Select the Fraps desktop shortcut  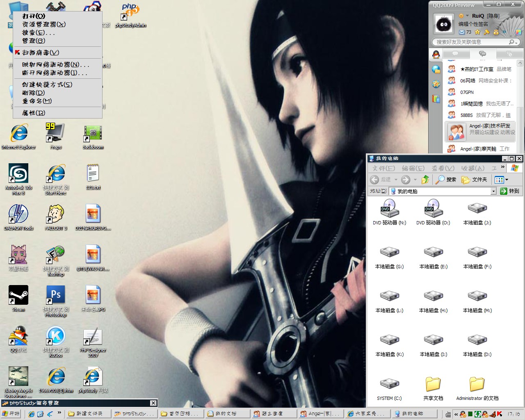coord(55,136)
